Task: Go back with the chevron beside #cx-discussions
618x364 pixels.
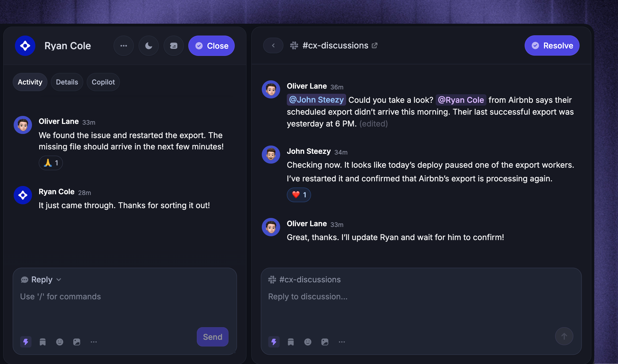Action: click(273, 46)
